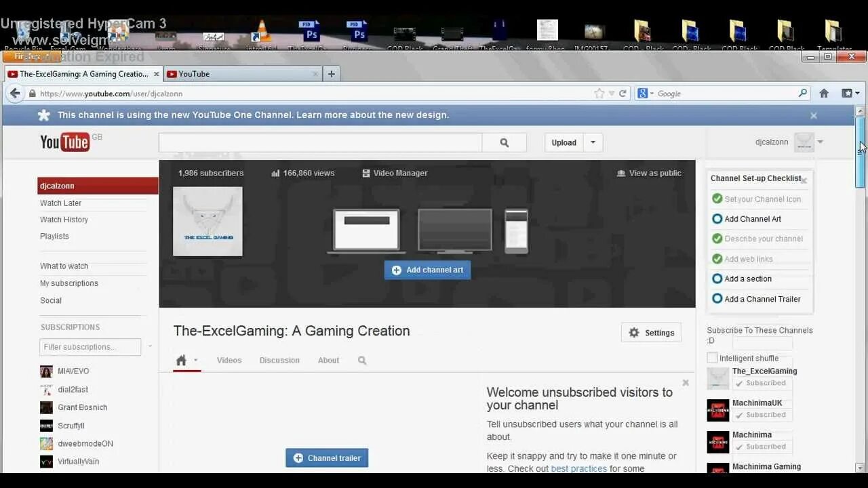Switch to the Discussion tab

coord(279,361)
